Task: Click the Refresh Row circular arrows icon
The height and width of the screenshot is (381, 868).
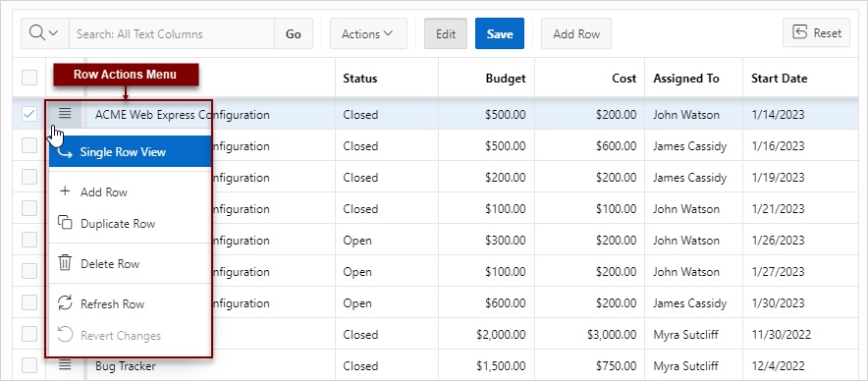Action: coord(66,302)
